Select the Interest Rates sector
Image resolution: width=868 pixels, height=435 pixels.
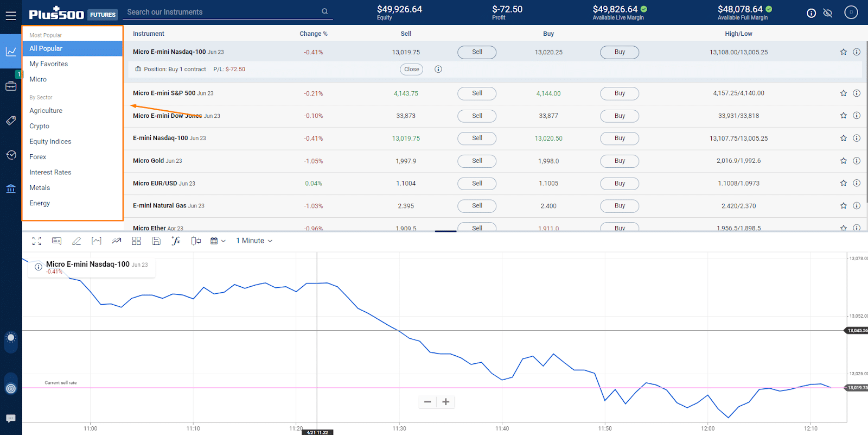click(x=50, y=173)
